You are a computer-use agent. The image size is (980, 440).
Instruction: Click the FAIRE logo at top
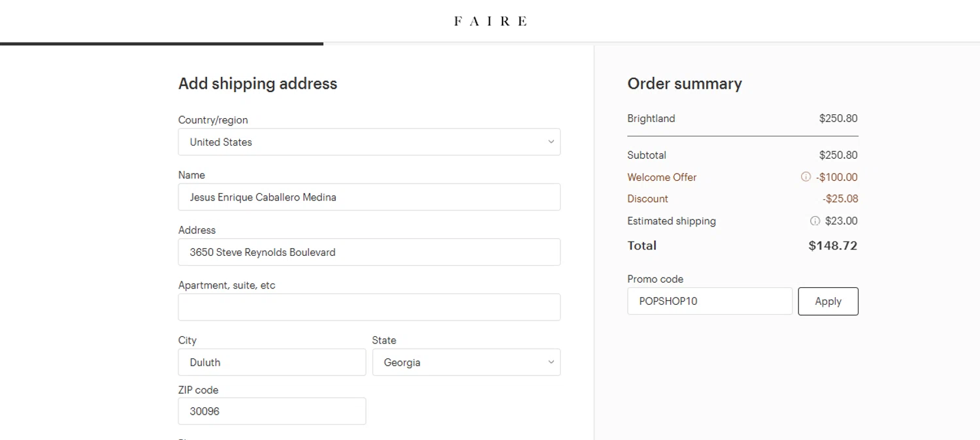pyautogui.click(x=490, y=21)
